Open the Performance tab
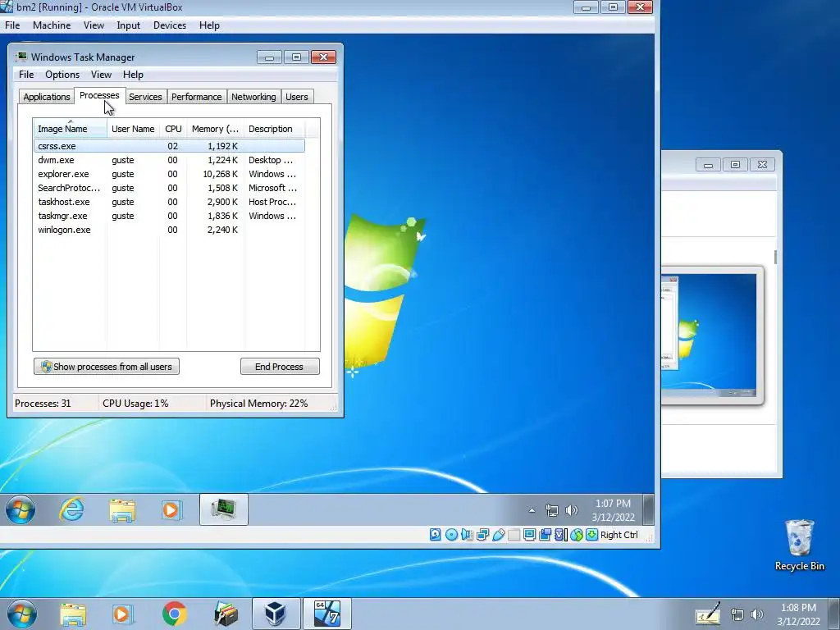 197,97
